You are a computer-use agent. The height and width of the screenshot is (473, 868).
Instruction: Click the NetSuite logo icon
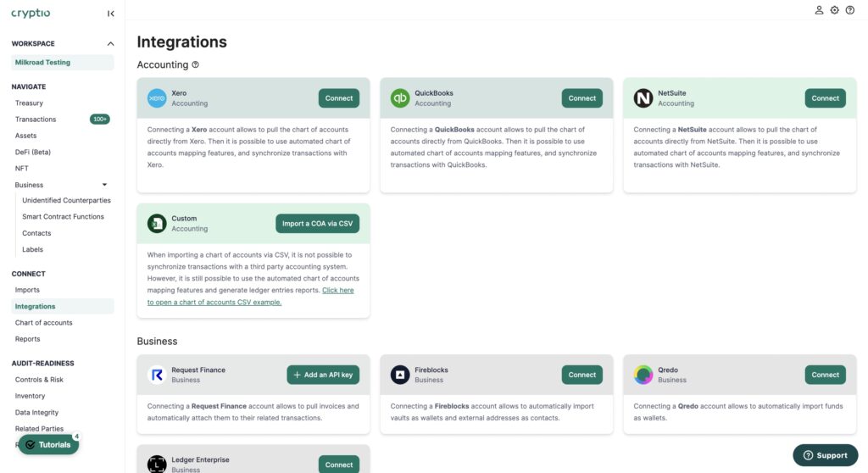[643, 98]
